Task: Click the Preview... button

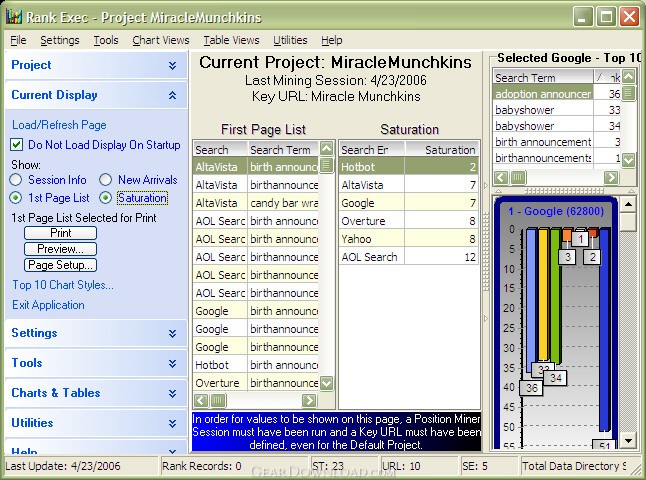Action: (x=61, y=249)
